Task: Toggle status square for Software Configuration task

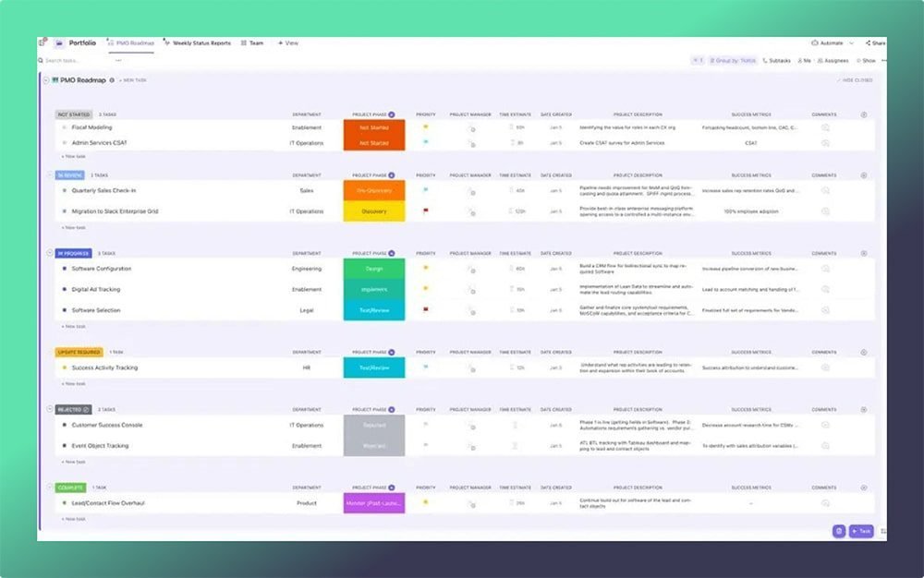Action: [64, 269]
